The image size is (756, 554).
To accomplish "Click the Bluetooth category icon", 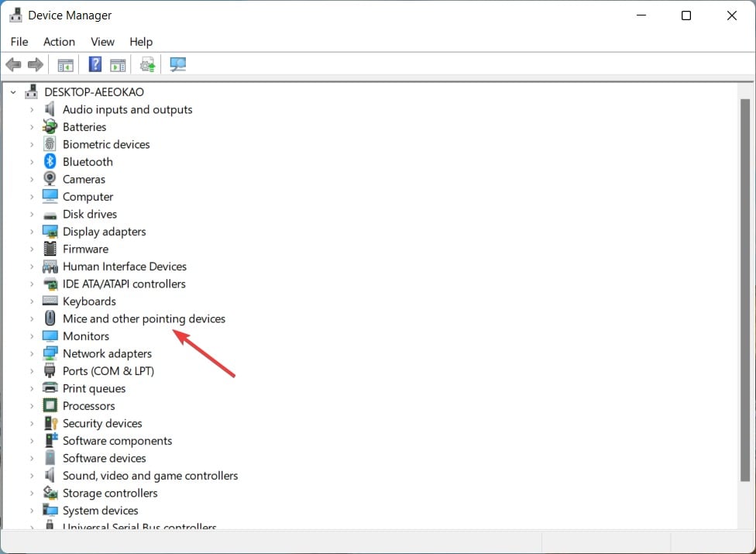I will 49,161.
